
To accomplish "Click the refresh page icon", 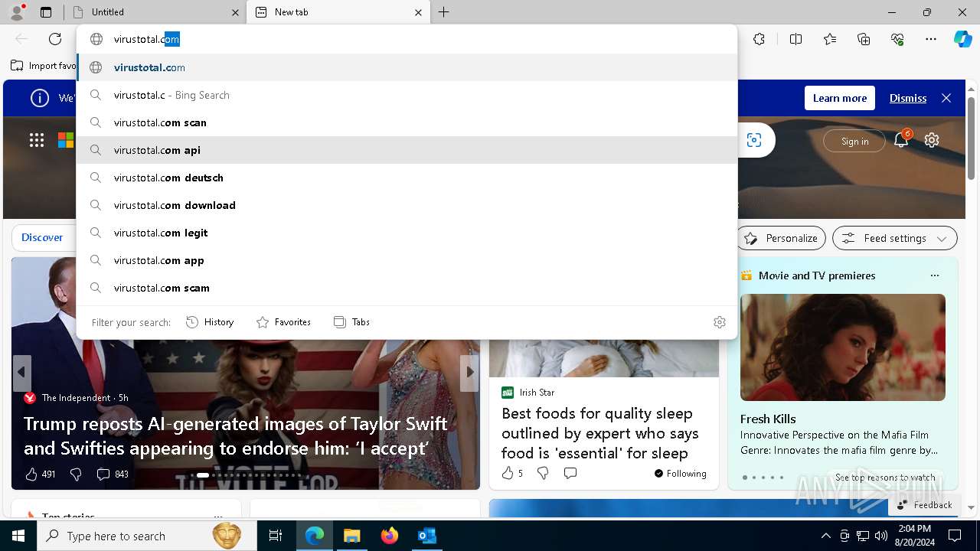I will 55,39.
